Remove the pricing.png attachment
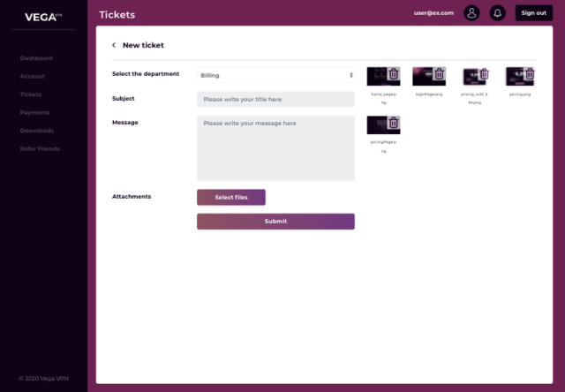Viewport: 565px width, 392px height. [530, 75]
